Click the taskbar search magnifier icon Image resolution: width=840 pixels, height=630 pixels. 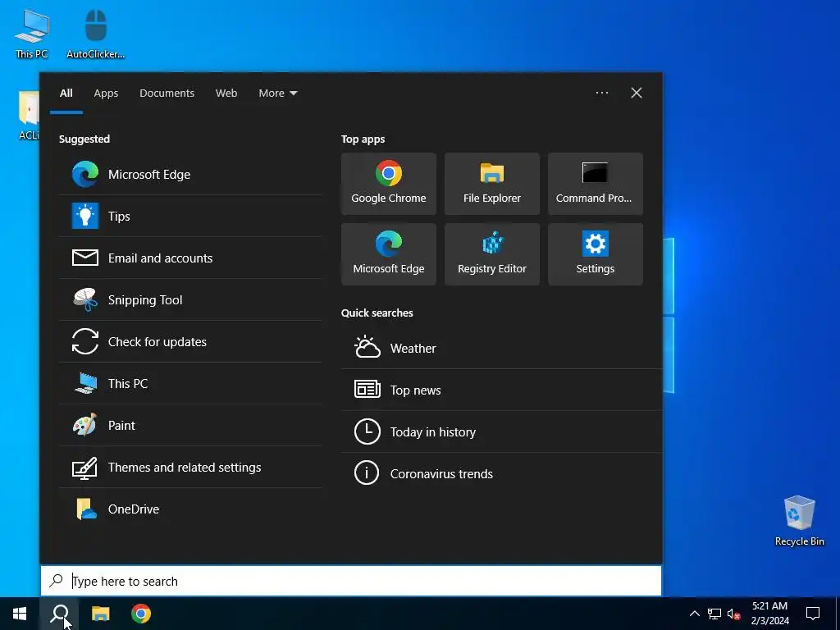(x=59, y=614)
